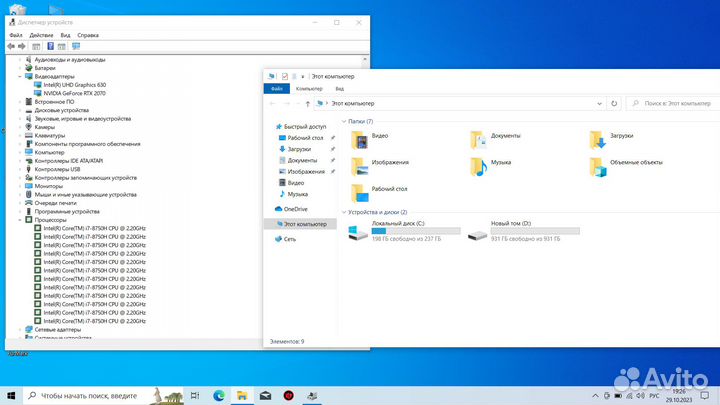Click the blue Help toolbar icon in Device Manager
Viewport: 720px width, 405px height.
coord(49,46)
